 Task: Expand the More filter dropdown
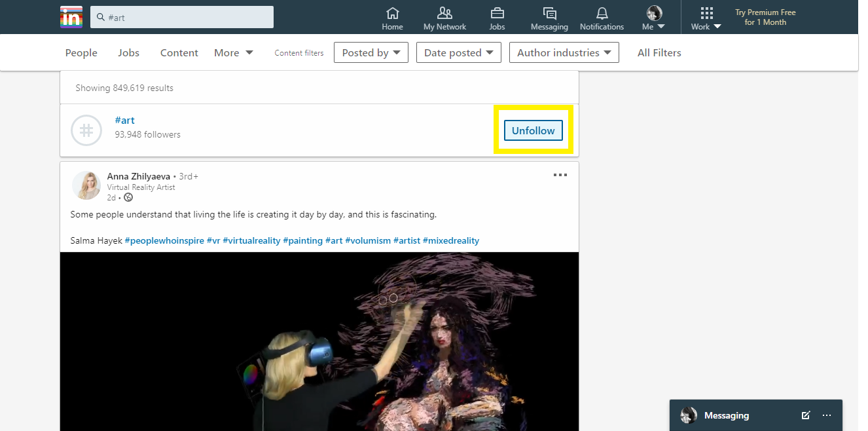pyautogui.click(x=234, y=52)
